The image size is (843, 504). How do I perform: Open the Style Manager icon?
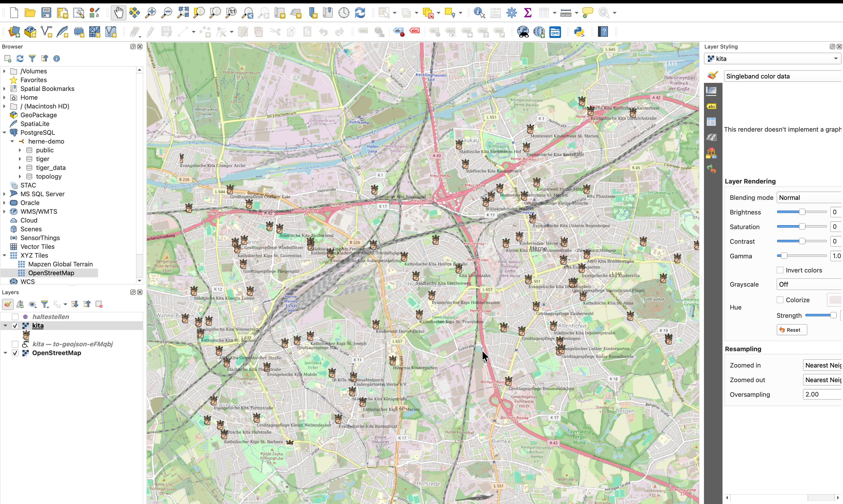click(95, 13)
